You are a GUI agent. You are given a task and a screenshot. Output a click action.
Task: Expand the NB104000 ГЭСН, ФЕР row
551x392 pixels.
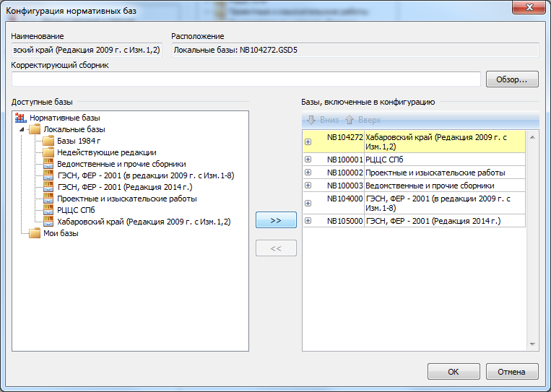click(x=308, y=204)
